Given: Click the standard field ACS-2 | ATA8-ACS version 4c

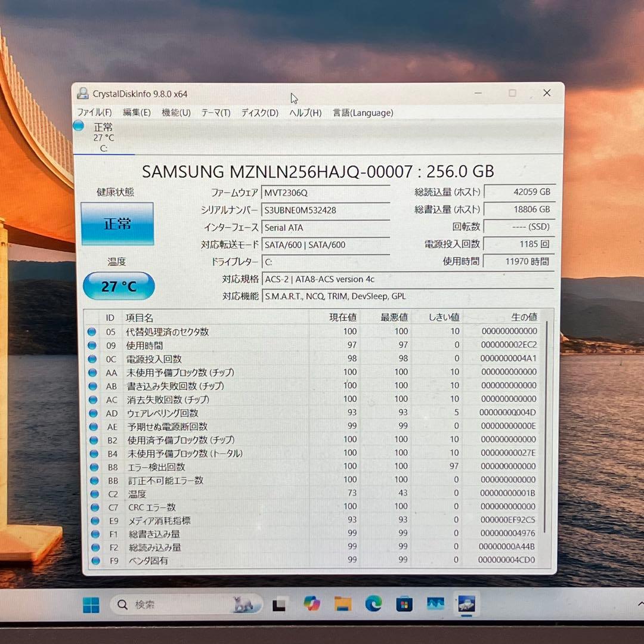Looking at the screenshot, I should point(407,279).
